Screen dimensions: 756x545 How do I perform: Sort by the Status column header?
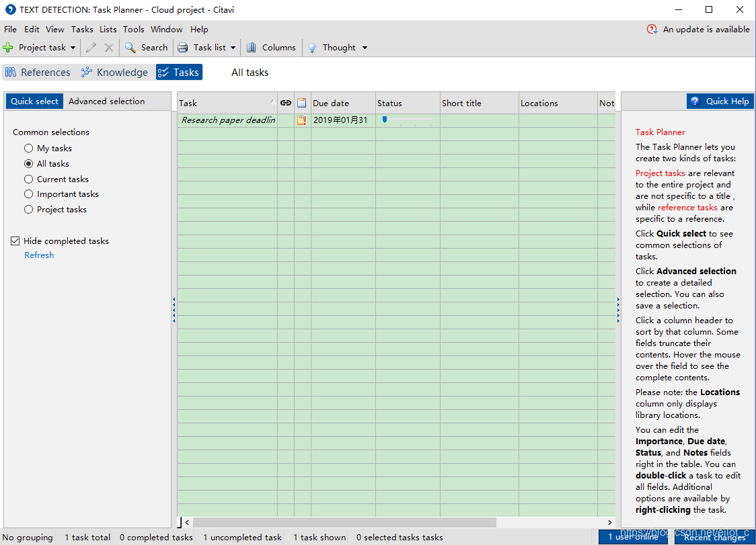(x=408, y=103)
